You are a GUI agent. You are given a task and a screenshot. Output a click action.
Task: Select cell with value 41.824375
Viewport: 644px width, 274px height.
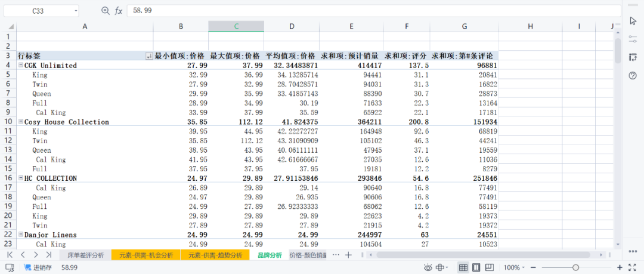[292, 122]
